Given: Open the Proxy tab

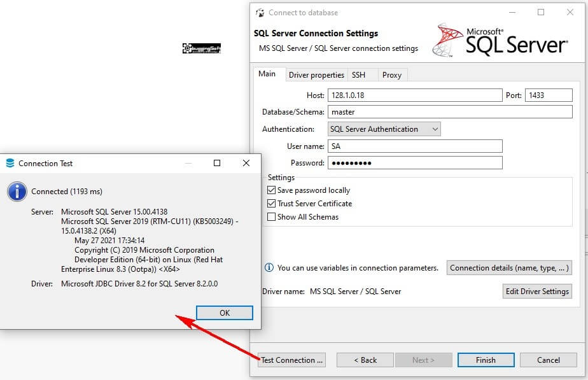Looking at the screenshot, I should (392, 75).
